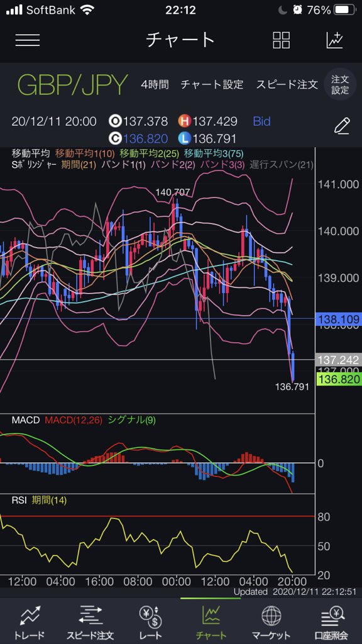Tap the close value 136.820 in header

pyautogui.click(x=145, y=138)
